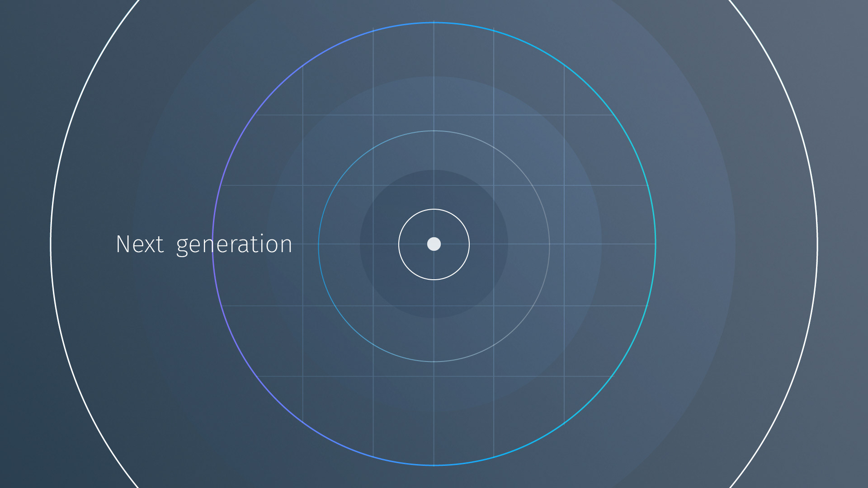Click the bottom of the small white ring

(434, 279)
